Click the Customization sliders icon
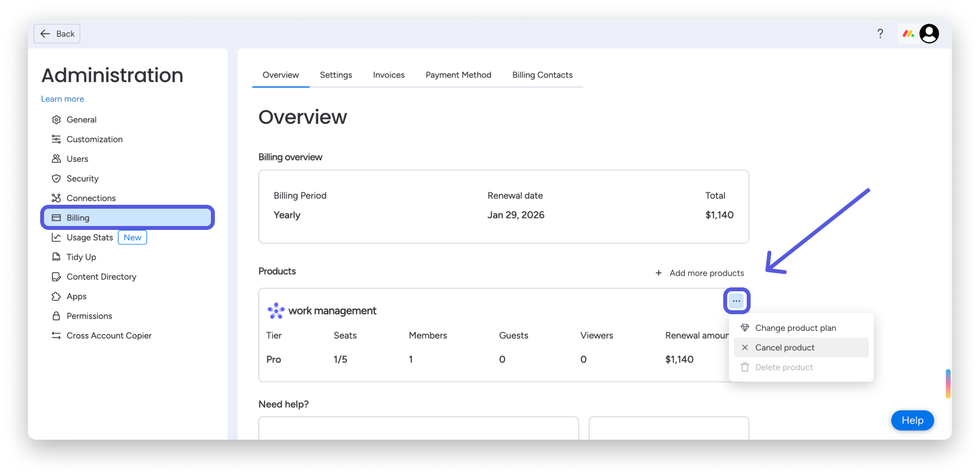 coord(56,139)
